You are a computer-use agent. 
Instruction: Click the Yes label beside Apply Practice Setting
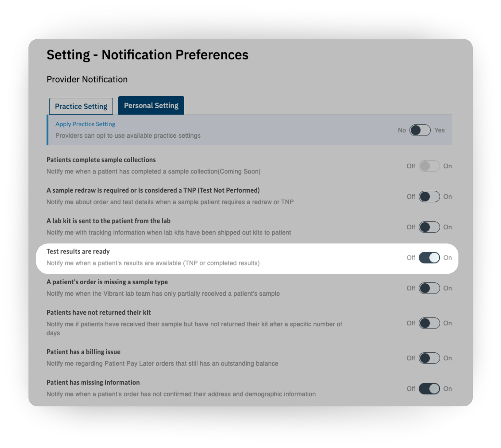tap(440, 130)
